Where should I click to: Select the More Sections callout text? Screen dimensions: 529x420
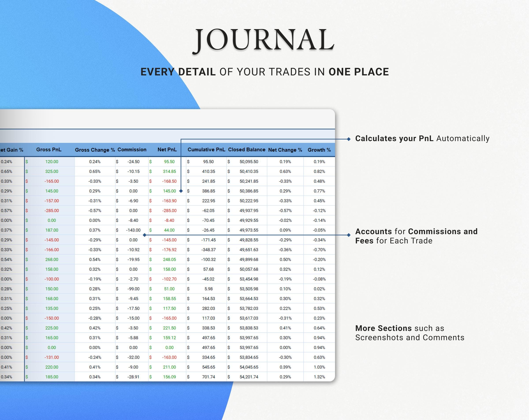pyautogui.click(x=410, y=333)
